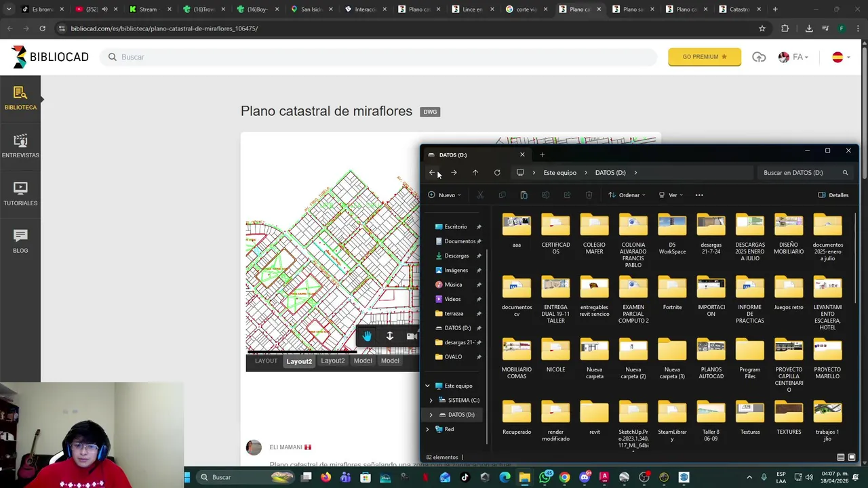Go back in the File Explorer window

[432, 173]
